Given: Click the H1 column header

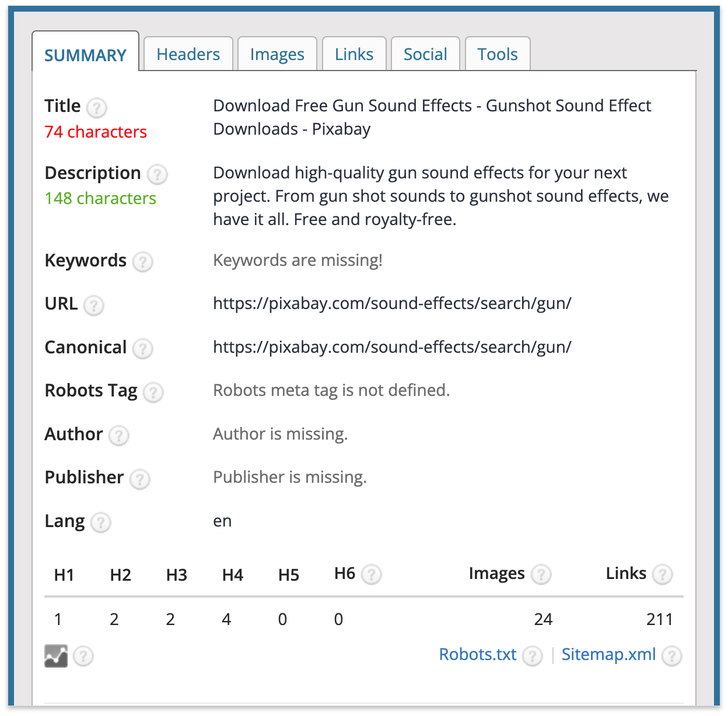Looking at the screenshot, I should [64, 575].
